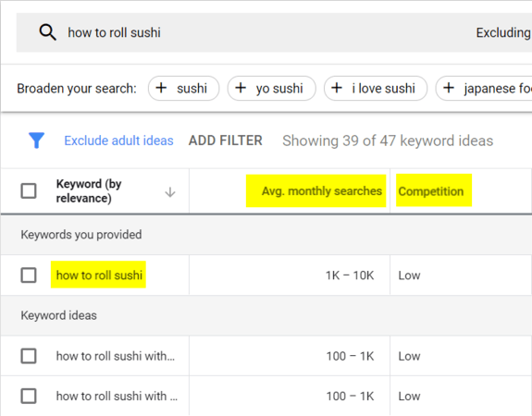Click 'Showing 39 of 47 keyword ideas' text
The height and width of the screenshot is (416, 532).
[x=388, y=141]
